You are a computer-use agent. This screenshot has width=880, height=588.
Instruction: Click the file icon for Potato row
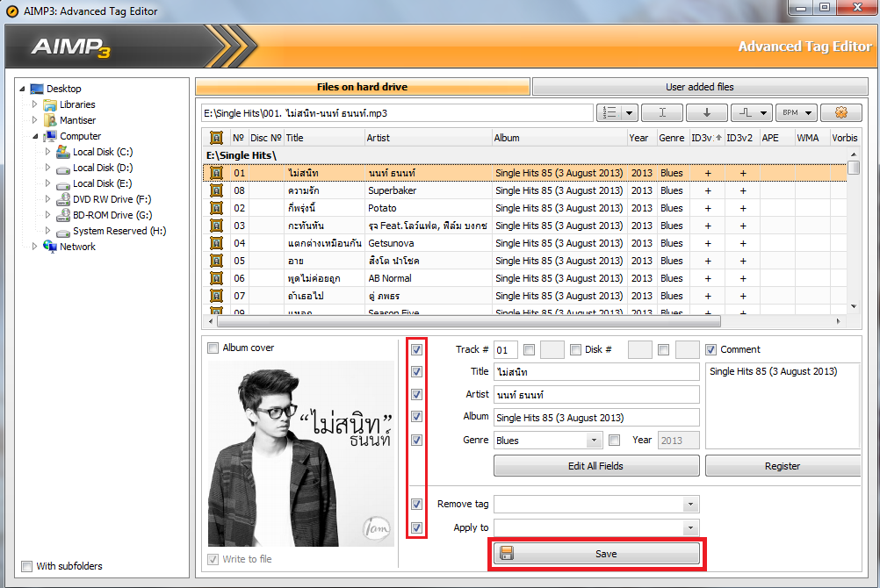(x=216, y=208)
